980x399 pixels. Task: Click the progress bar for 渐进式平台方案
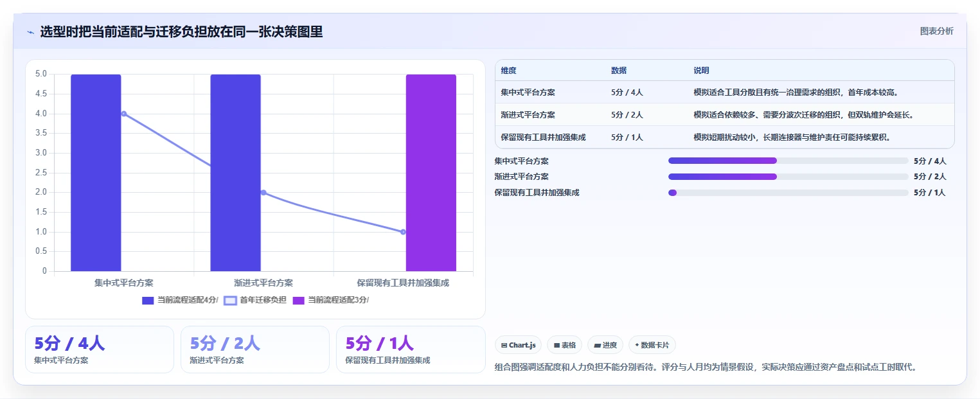tap(788, 177)
